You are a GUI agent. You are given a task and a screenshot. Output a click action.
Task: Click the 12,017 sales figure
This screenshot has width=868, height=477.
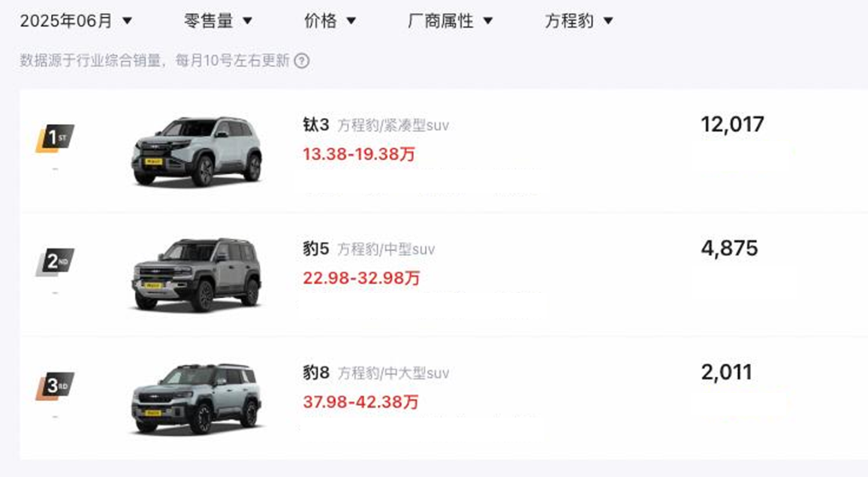click(732, 124)
